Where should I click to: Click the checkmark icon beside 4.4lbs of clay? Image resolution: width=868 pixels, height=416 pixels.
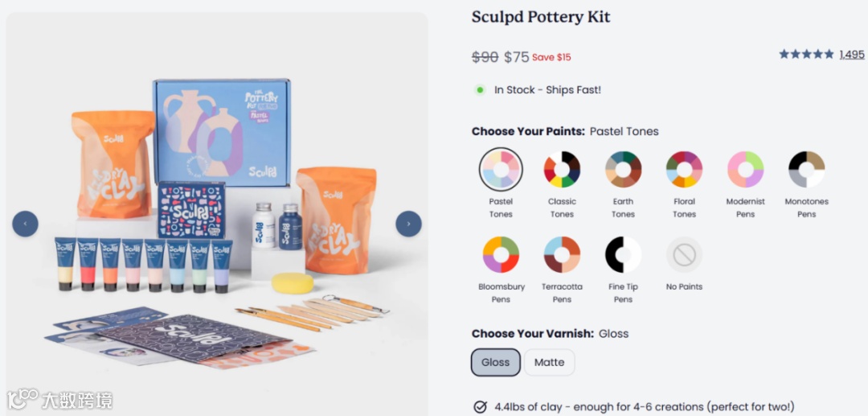tap(481, 406)
